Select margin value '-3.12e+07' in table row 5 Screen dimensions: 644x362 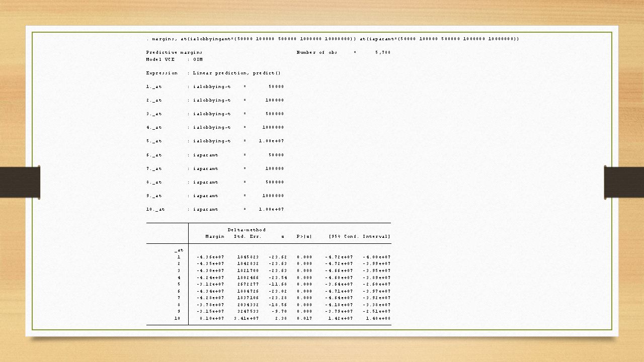(x=211, y=284)
